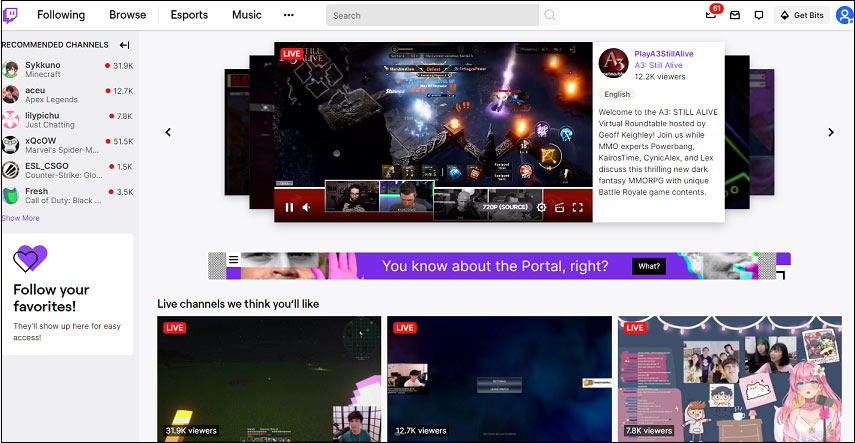
Task: Click aceu's avatar icon
Action: pos(10,94)
